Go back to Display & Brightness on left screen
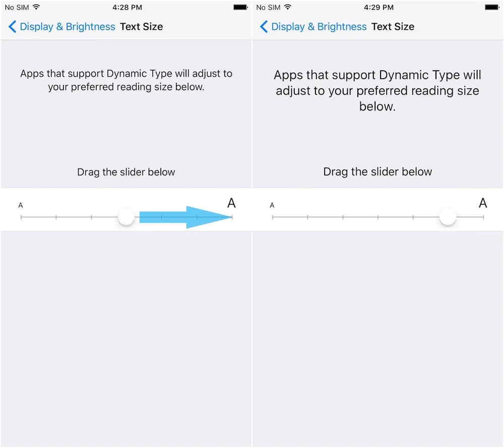504x448 pixels. tap(67, 27)
